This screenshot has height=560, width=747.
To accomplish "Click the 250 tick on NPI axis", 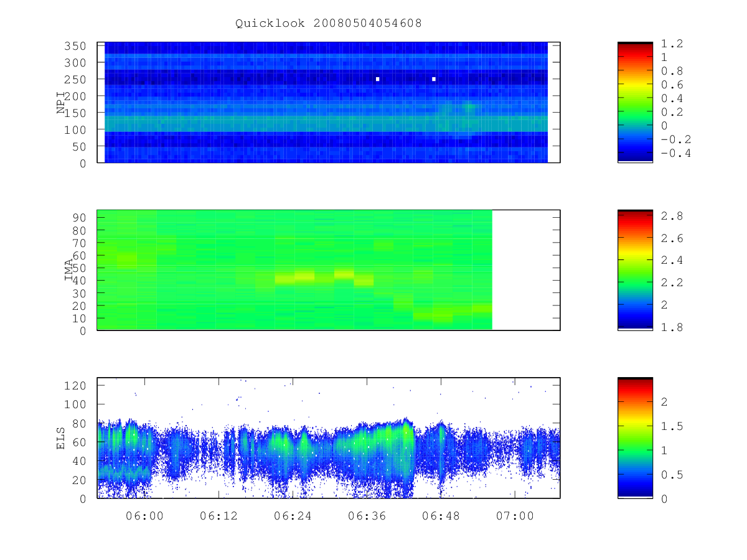I will pyautogui.click(x=76, y=80).
